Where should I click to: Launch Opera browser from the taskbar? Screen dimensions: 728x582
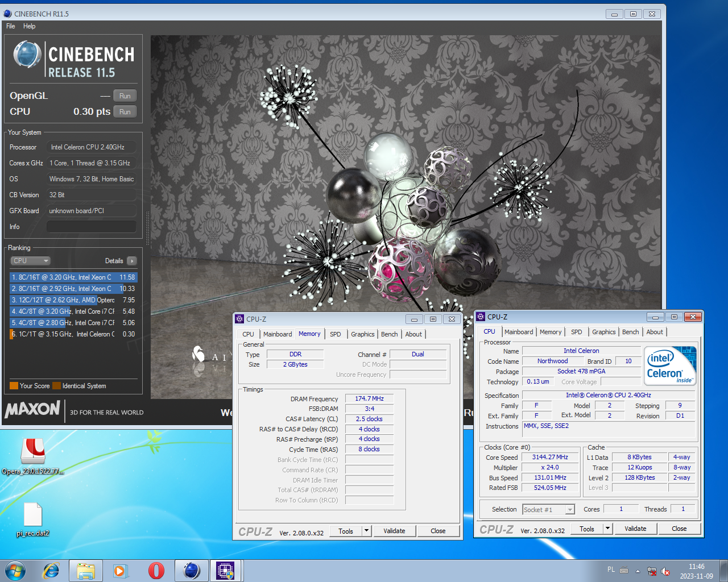coord(156,571)
